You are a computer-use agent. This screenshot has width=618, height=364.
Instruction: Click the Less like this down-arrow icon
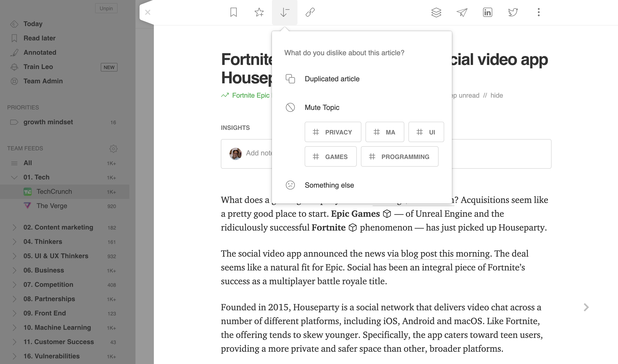pos(284,12)
